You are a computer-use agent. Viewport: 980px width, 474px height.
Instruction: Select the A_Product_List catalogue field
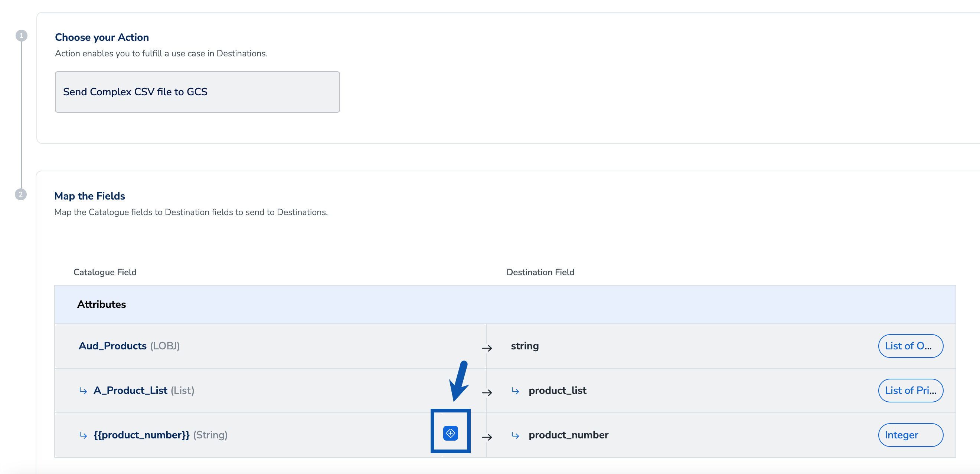click(x=131, y=391)
